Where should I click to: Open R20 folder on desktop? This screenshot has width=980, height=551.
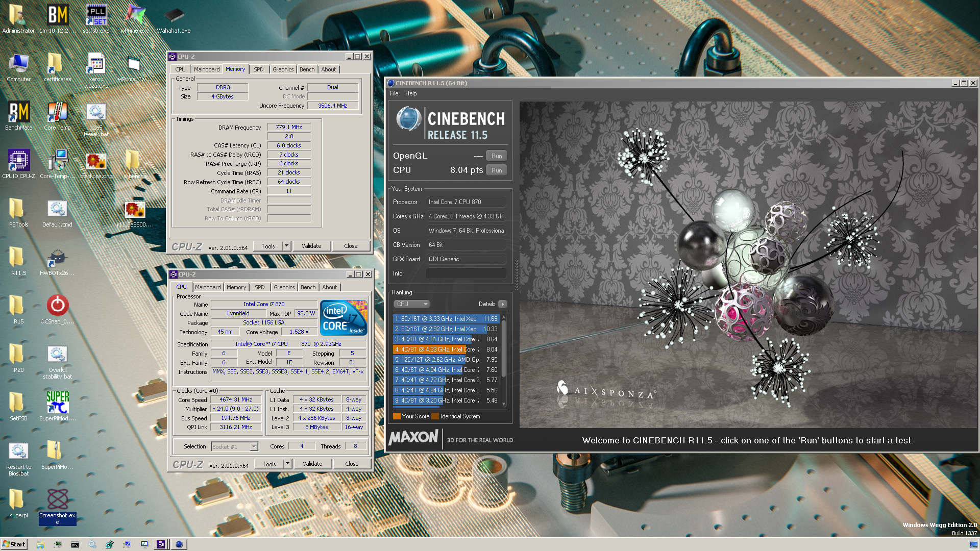click(19, 358)
